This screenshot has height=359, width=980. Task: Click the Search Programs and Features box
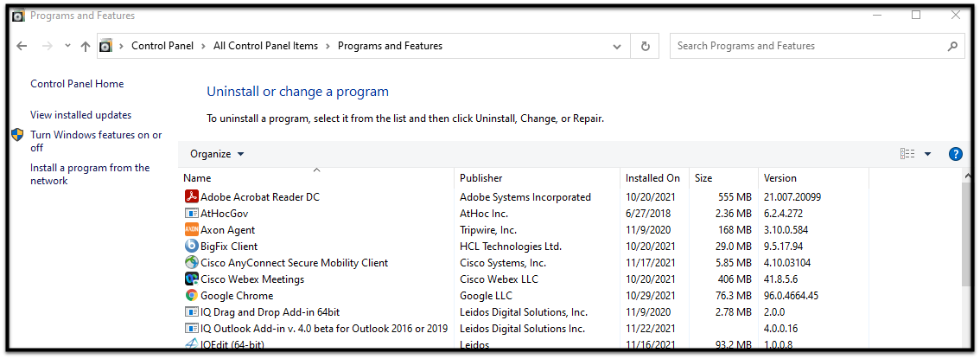pos(808,46)
